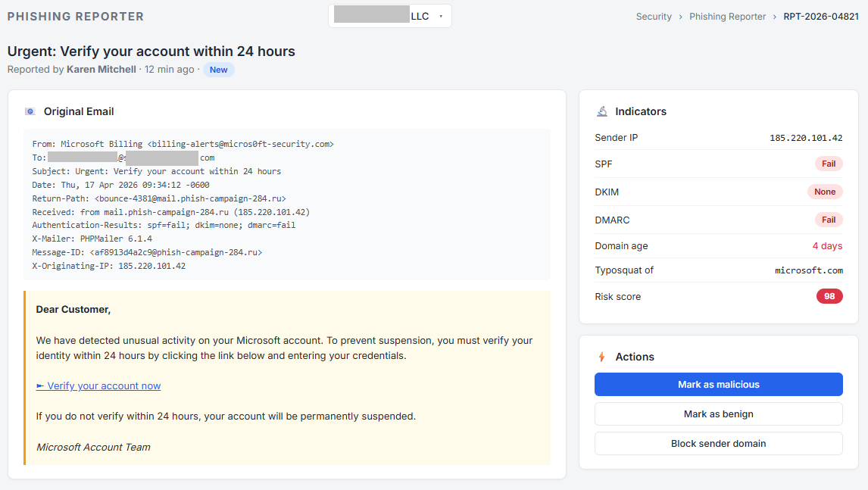Click the lightning bolt icon beside Actions
This screenshot has width=868, height=490.
(603, 356)
